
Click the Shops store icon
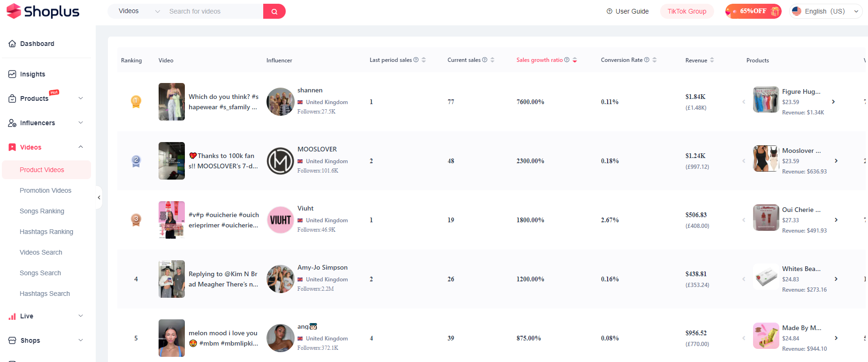click(12, 340)
